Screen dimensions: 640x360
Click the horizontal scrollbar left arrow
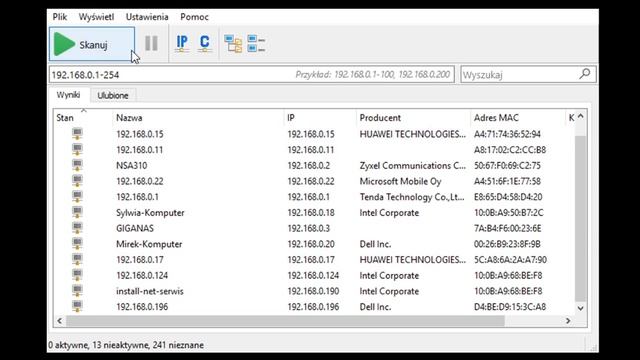coord(60,321)
